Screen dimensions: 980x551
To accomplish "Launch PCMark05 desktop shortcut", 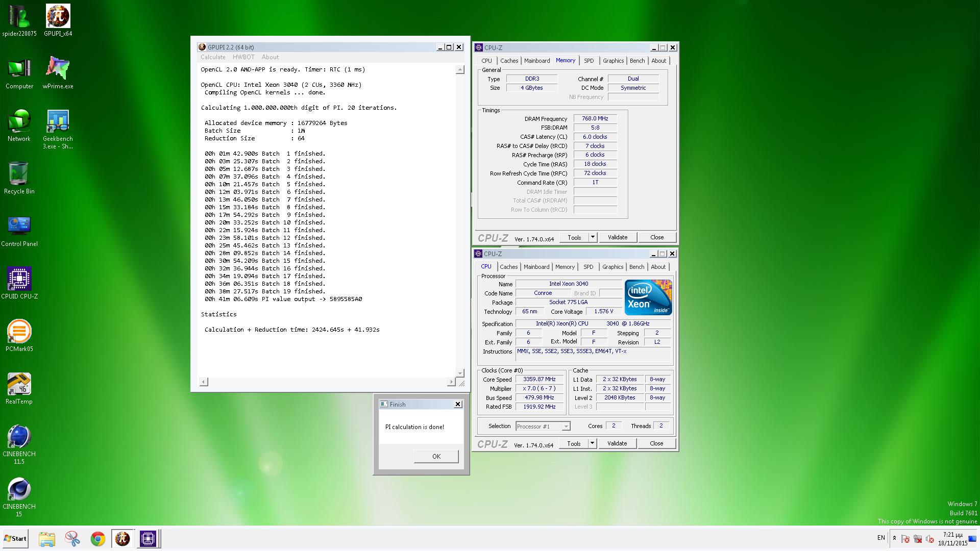I will (19, 336).
